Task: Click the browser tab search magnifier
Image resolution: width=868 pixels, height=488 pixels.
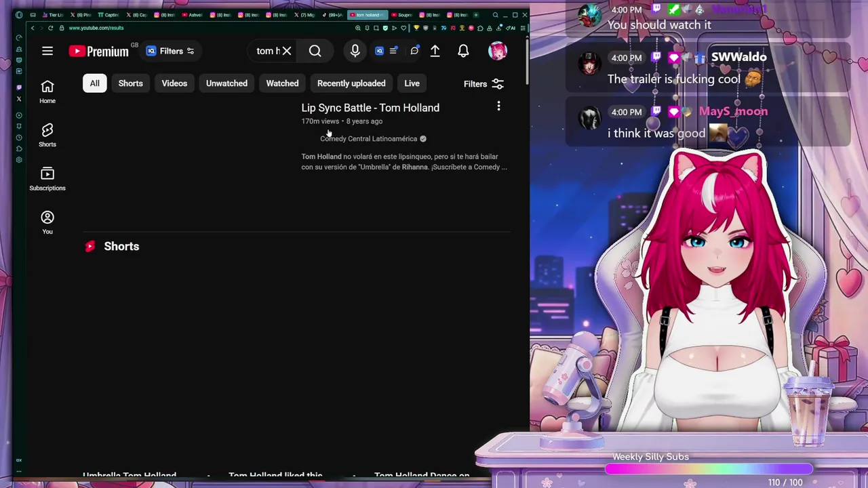Action: [x=496, y=15]
